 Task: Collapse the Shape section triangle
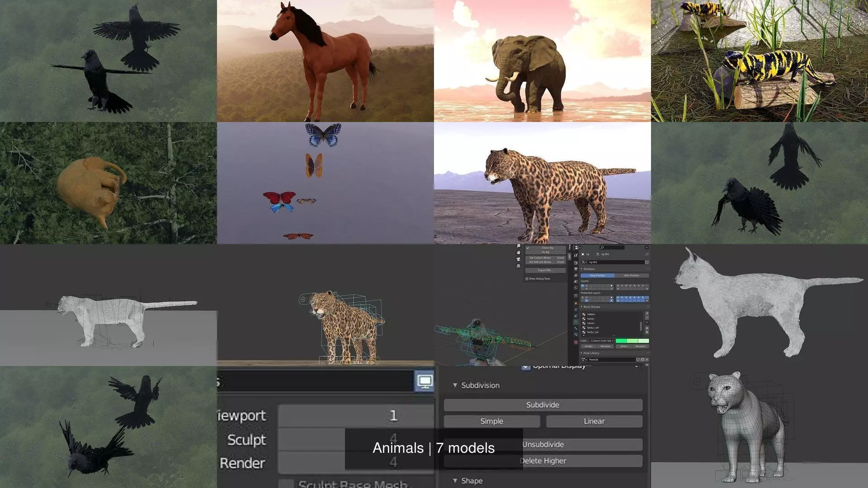455,480
